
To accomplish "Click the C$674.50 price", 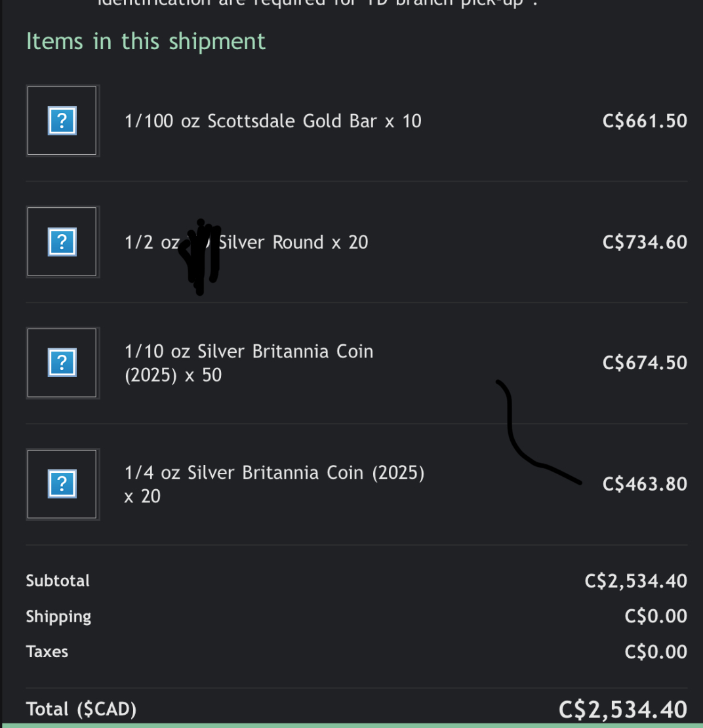I will (x=645, y=363).
